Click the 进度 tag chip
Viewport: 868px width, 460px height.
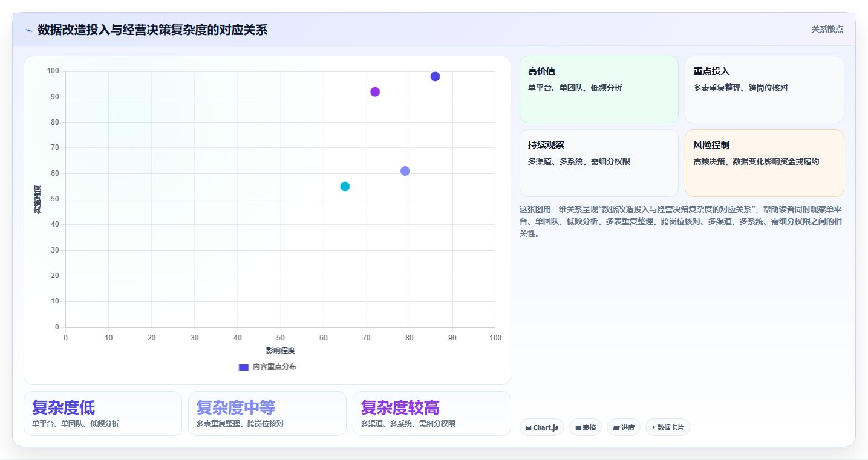click(624, 427)
